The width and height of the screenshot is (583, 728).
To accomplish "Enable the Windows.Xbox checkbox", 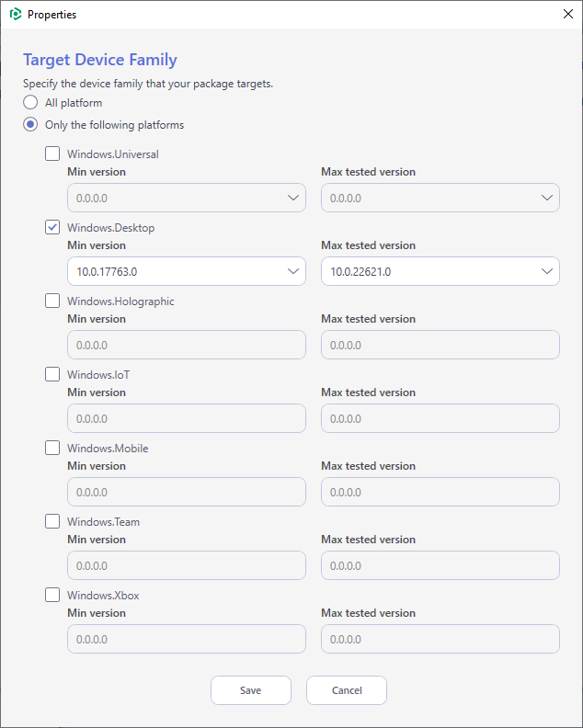I will tap(52, 595).
